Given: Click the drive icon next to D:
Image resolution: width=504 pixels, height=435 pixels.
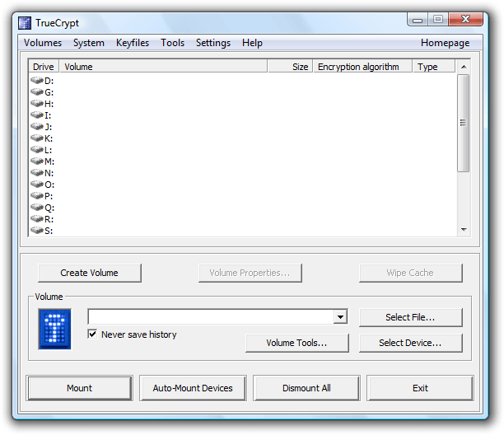Looking at the screenshot, I should pyautogui.click(x=37, y=81).
